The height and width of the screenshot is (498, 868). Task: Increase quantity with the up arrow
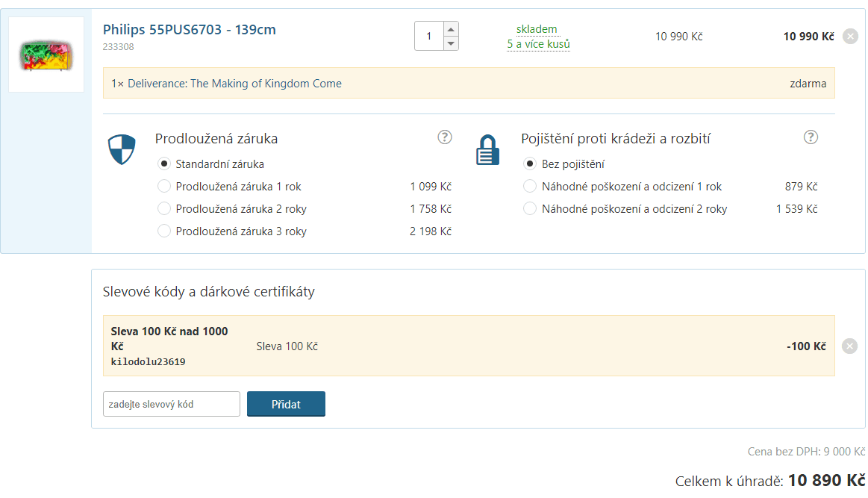click(x=451, y=29)
